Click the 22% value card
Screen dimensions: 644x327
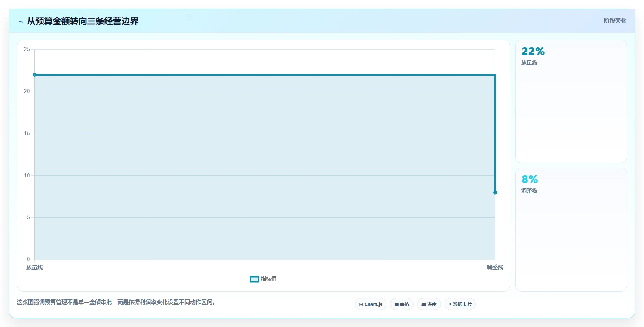571,101
